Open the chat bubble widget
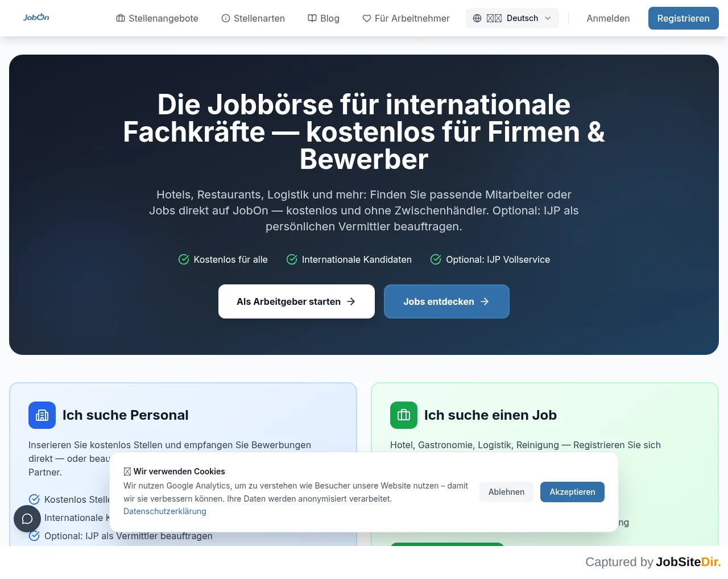The image size is (728, 579). pyautogui.click(x=27, y=519)
